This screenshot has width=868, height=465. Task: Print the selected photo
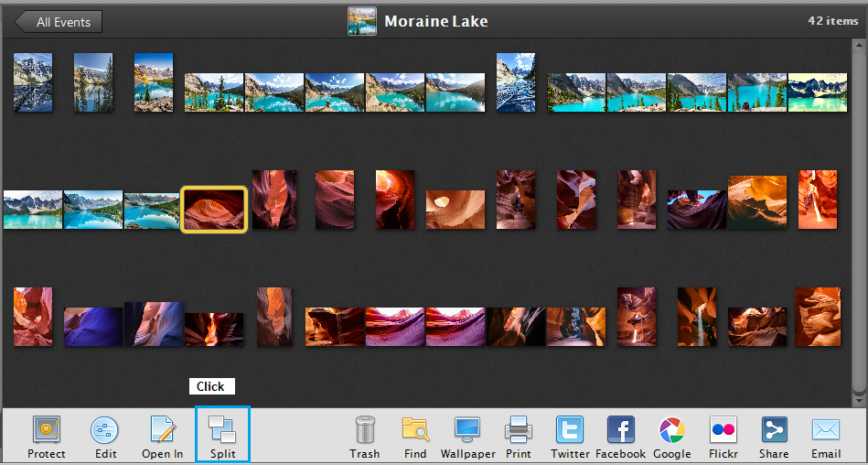[x=518, y=430]
